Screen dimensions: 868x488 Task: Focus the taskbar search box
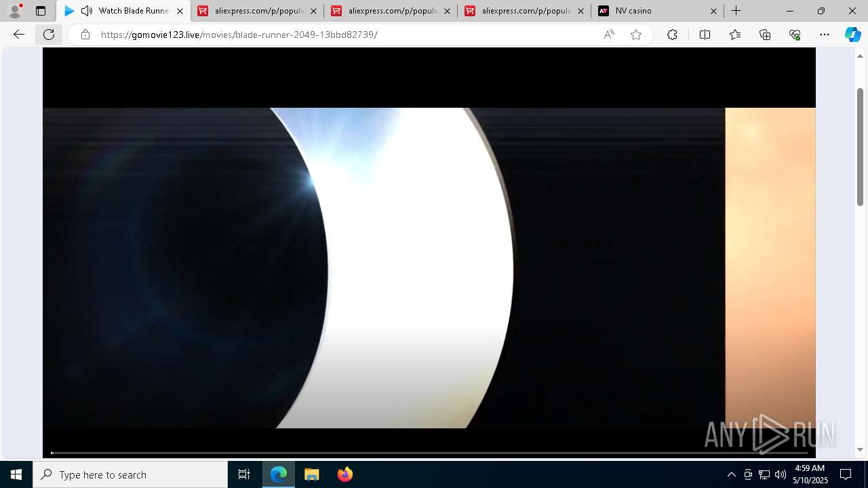130,474
